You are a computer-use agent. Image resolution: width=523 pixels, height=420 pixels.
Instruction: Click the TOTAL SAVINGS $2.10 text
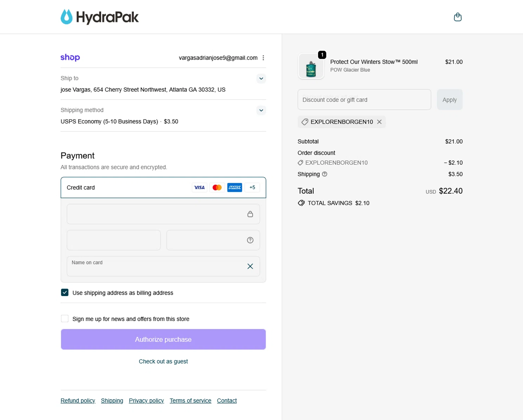click(339, 203)
